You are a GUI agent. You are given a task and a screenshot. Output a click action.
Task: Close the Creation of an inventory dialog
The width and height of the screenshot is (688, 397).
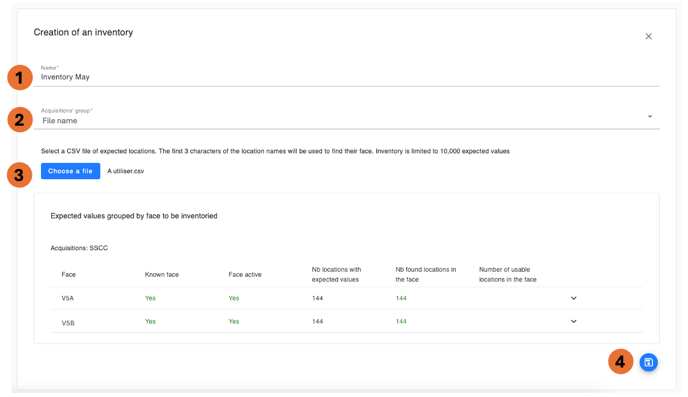648,36
